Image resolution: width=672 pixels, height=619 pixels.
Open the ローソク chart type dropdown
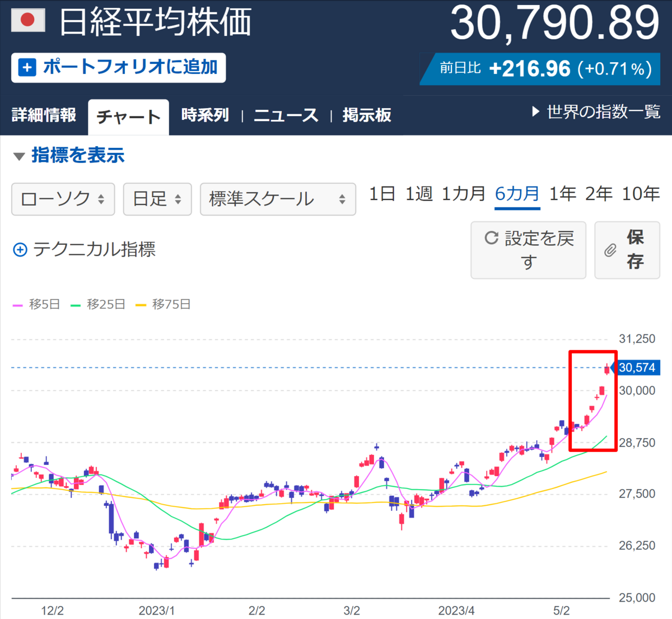point(63,199)
